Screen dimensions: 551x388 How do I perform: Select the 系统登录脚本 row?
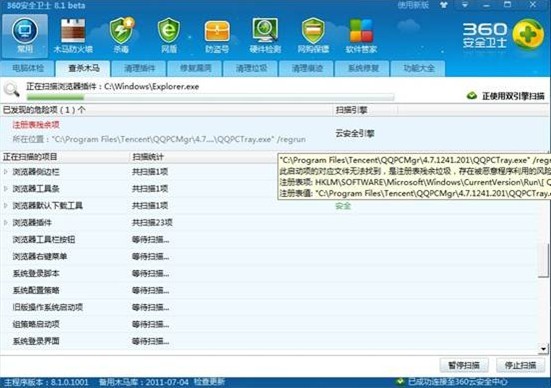[x=36, y=273]
